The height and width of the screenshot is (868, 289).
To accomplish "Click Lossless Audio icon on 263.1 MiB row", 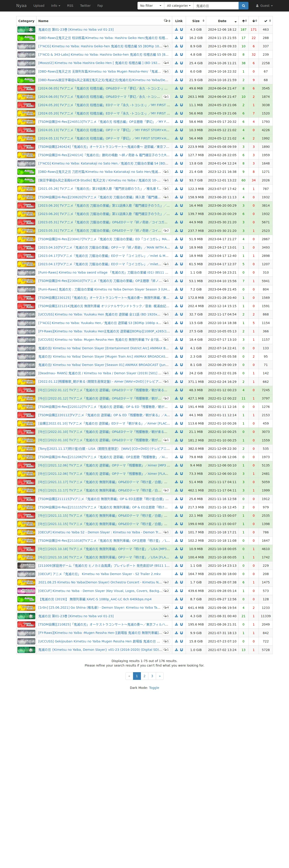I will [x=26, y=96].
